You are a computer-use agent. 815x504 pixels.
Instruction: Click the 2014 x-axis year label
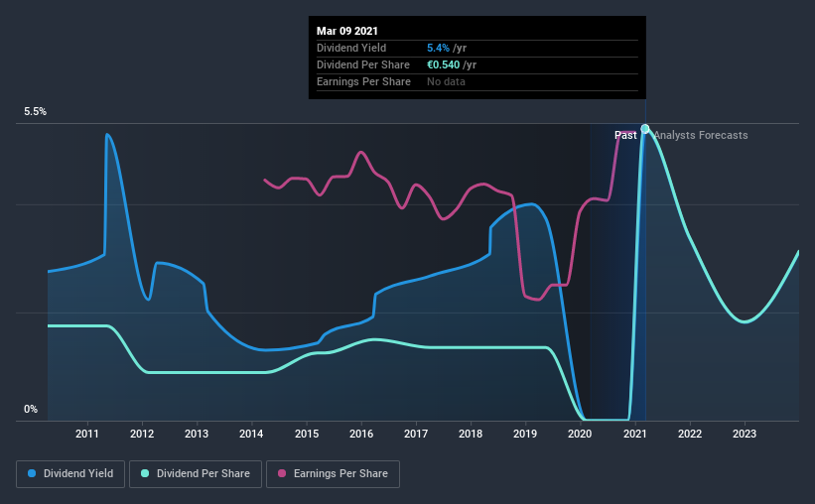(251, 434)
